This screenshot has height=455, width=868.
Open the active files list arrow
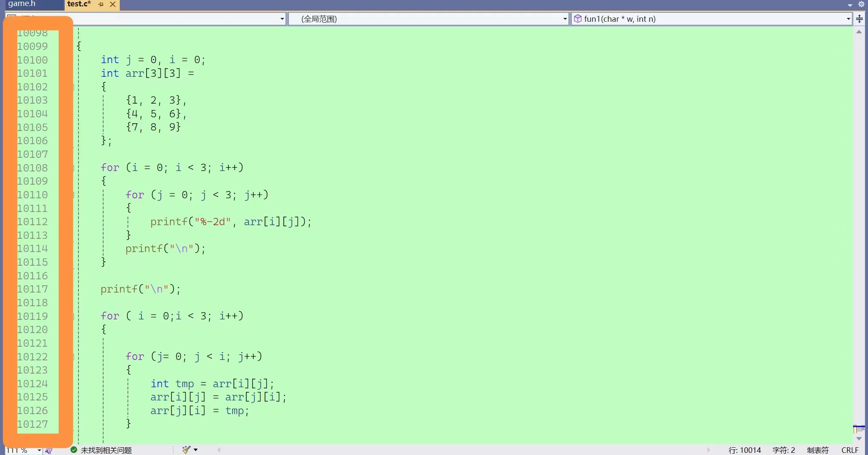pyautogui.click(x=850, y=5)
